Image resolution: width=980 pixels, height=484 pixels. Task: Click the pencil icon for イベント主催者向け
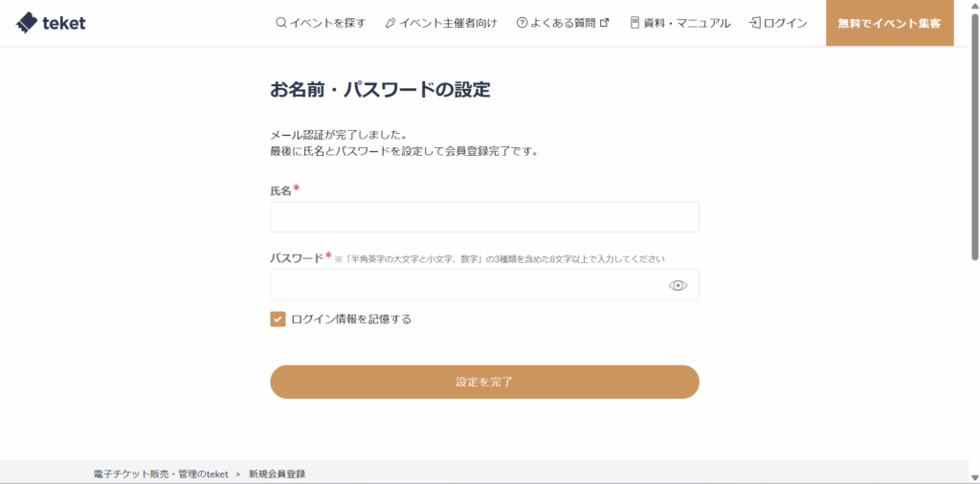(390, 23)
